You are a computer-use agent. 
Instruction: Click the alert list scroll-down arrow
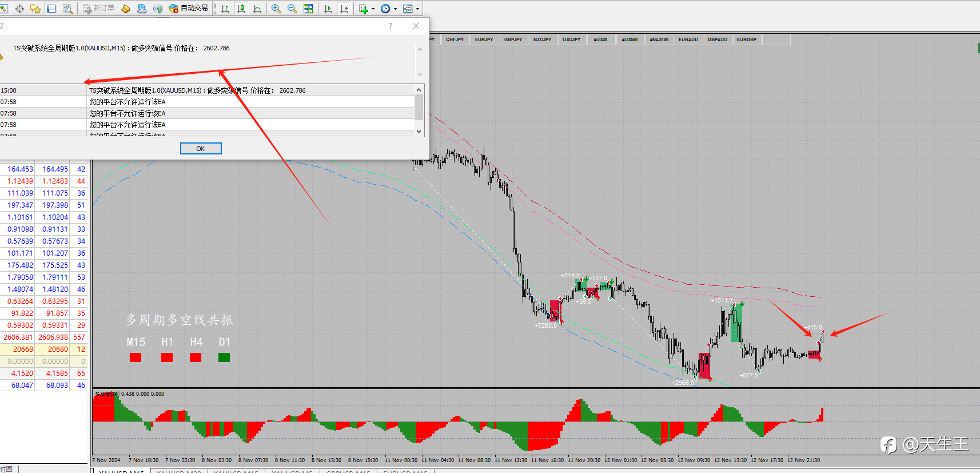point(419,131)
